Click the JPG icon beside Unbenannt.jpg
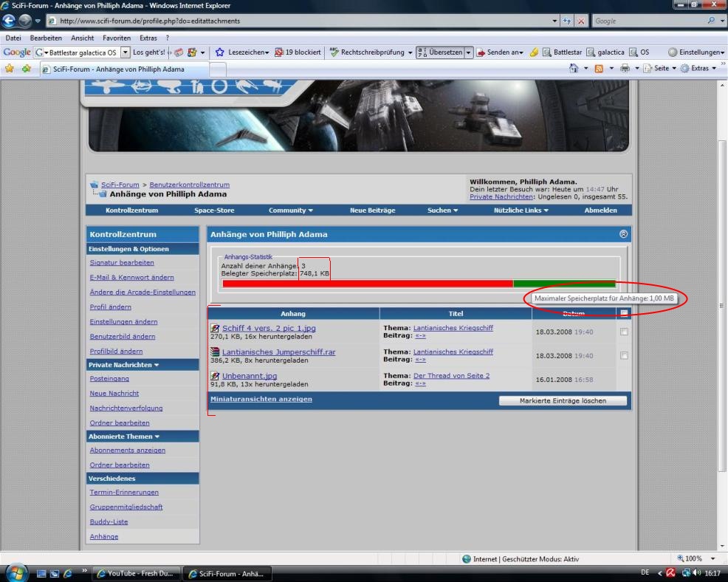The image size is (728, 582). (215, 376)
